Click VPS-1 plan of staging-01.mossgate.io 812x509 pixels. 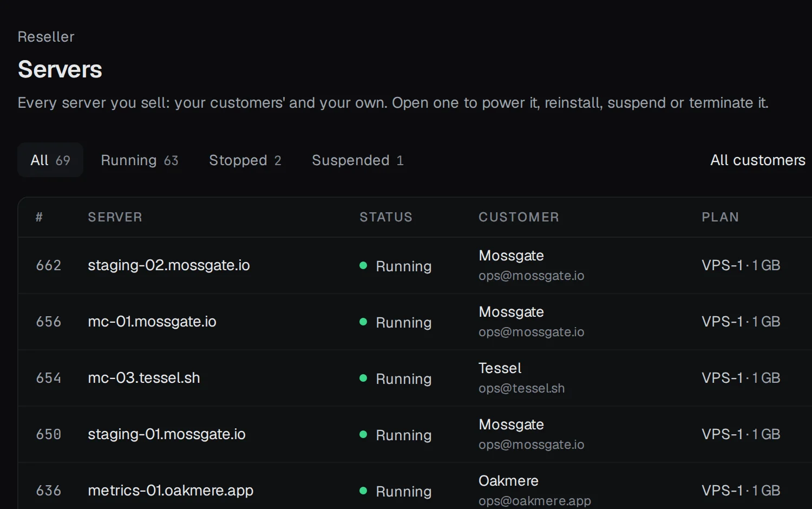pyautogui.click(x=741, y=434)
